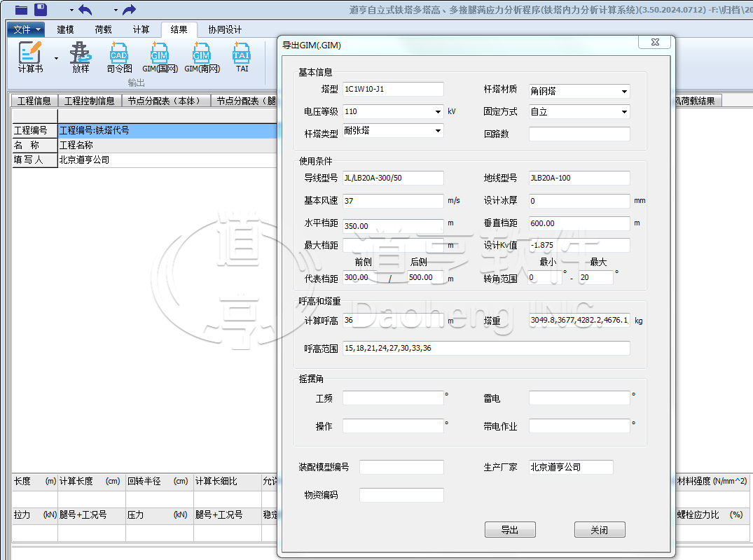The image size is (753, 560).
Task: Open the 节点分配表（本体）tab
Action: coord(166,101)
